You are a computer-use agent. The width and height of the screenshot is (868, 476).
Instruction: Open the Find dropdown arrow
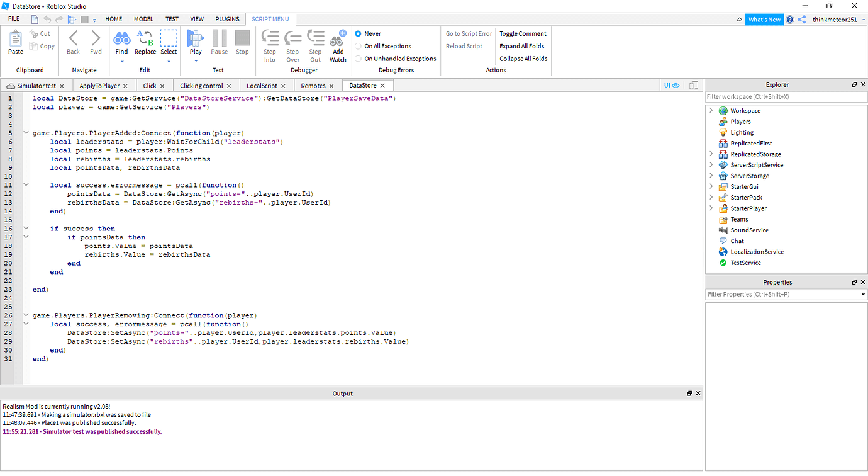121,62
